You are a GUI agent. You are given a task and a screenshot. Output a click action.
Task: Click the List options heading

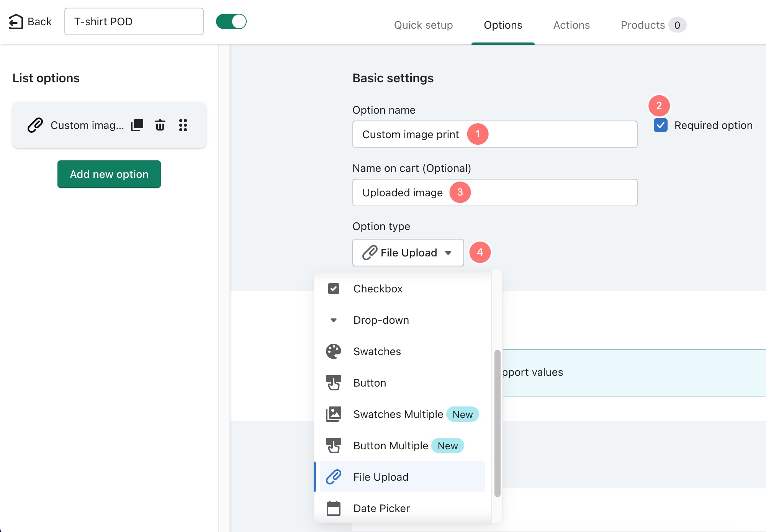[x=46, y=78]
